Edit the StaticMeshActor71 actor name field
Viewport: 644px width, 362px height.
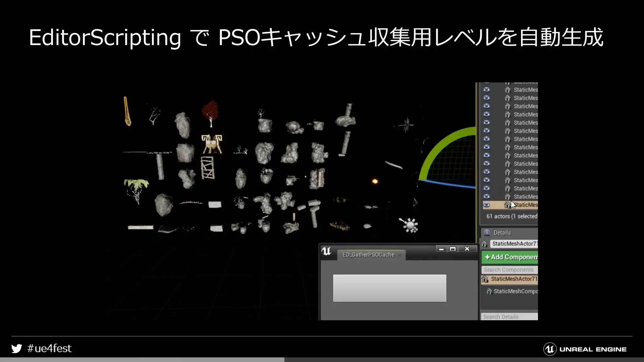tap(514, 244)
